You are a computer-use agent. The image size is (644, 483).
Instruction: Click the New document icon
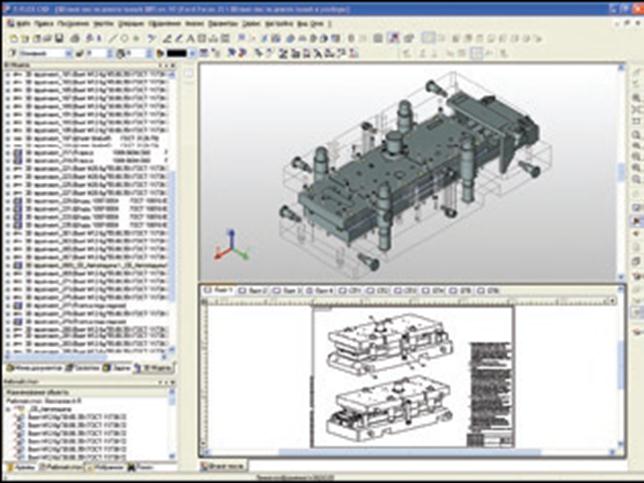coord(14,39)
